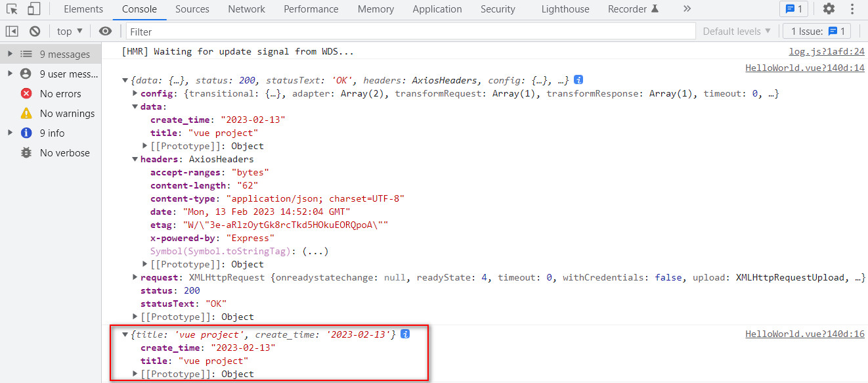This screenshot has width=868, height=383.
Task: Focus the console Filter input
Action: (x=410, y=31)
